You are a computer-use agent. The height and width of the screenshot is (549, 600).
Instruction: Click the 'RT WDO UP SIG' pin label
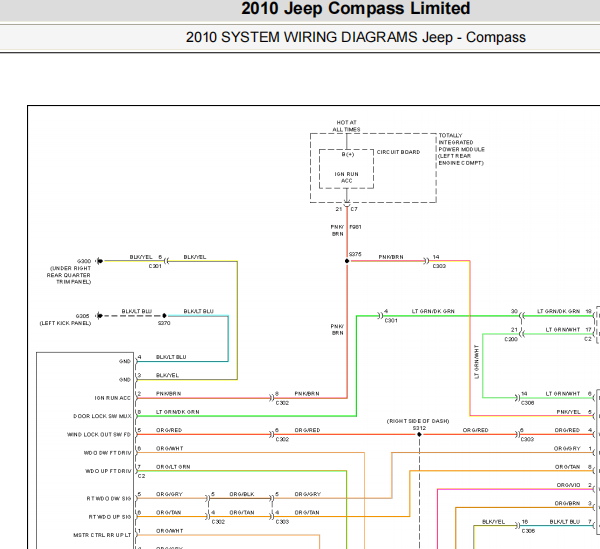click(110, 517)
